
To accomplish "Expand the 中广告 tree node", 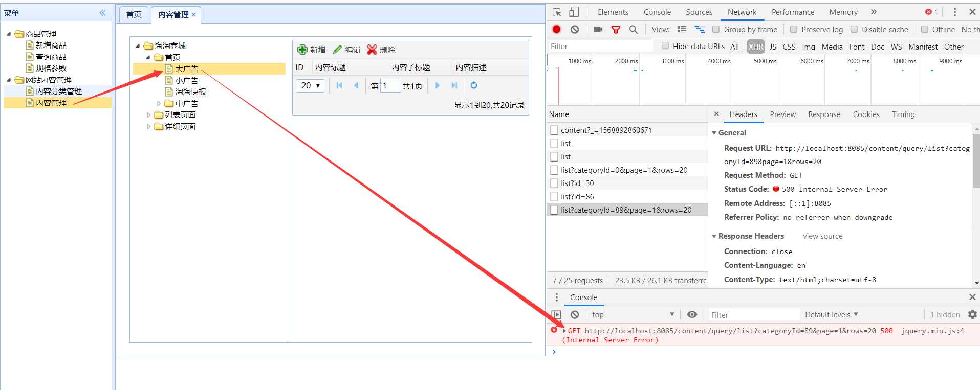I will pyautogui.click(x=159, y=104).
